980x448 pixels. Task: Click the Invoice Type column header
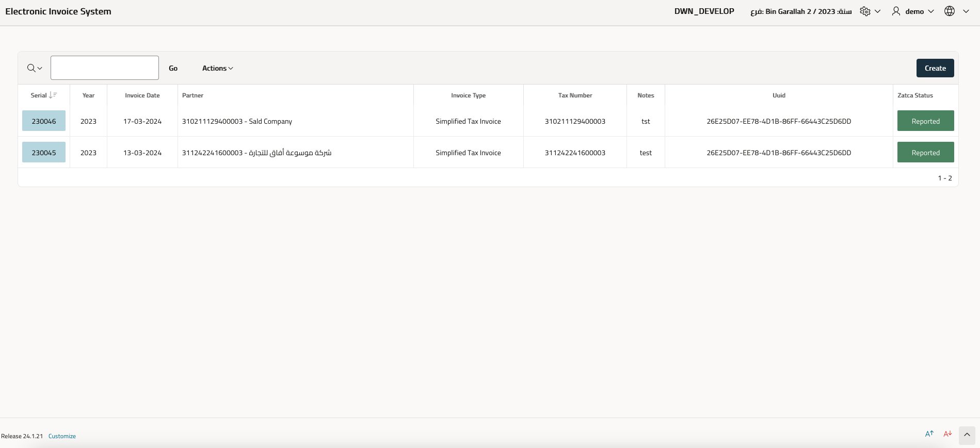tap(468, 95)
